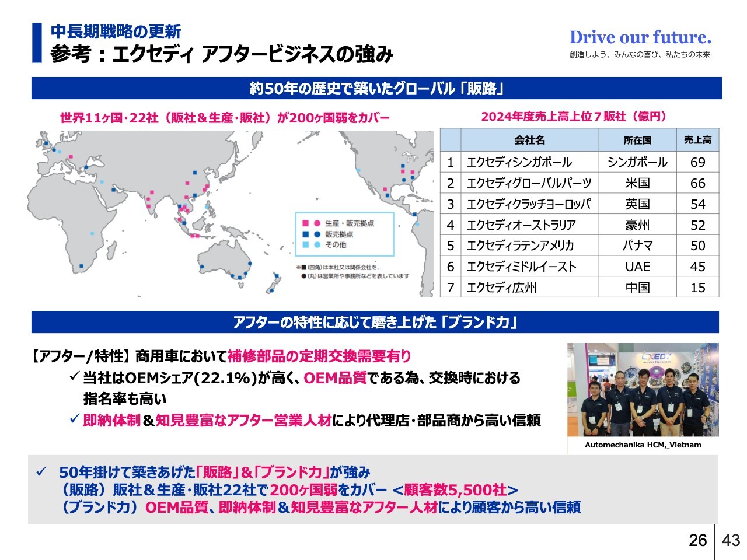Click the アフターの特性に応じて banner heading
Screen dimensions: 747x560
pyautogui.click(x=375, y=322)
